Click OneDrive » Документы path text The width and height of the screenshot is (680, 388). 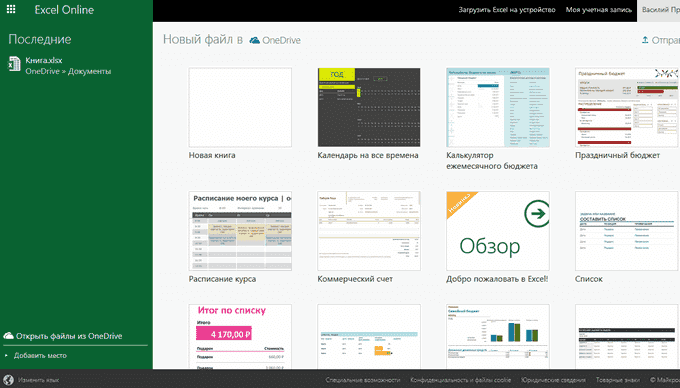(68, 71)
